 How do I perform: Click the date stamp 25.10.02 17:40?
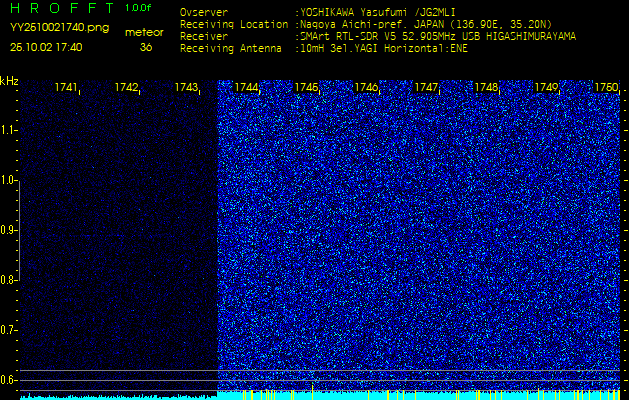point(46,47)
